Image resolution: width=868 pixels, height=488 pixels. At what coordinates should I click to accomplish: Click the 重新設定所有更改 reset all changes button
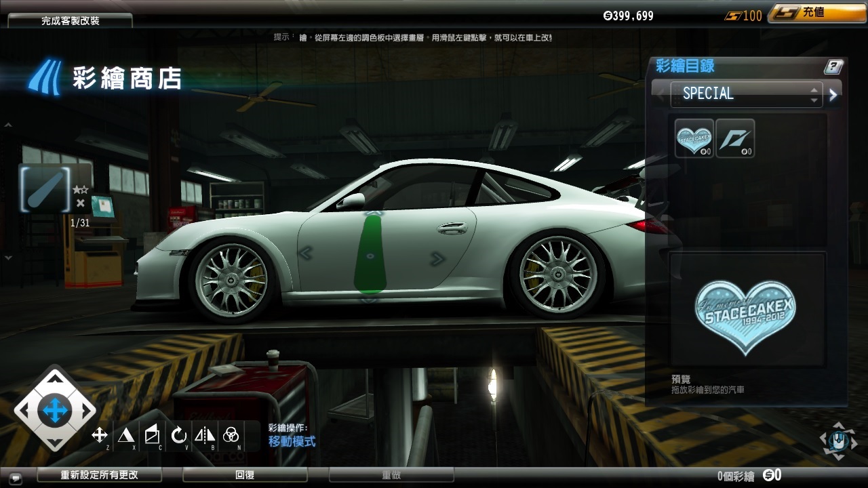[99, 475]
